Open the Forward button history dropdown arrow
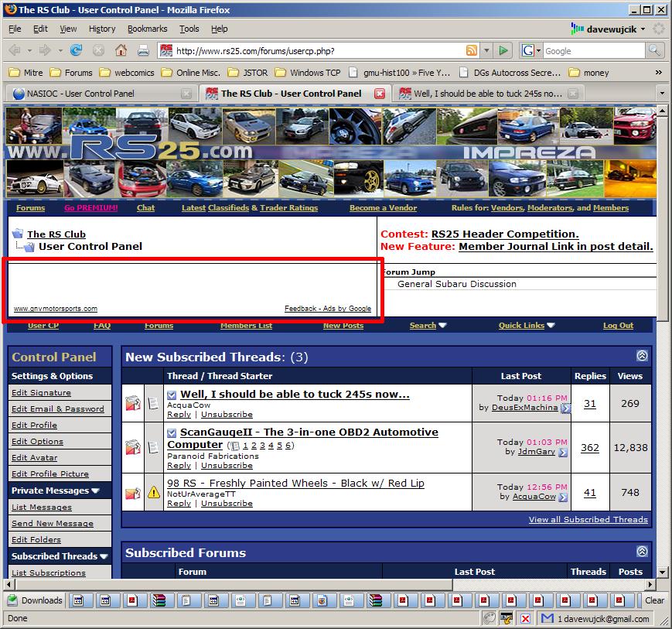The image size is (672, 629). [x=60, y=50]
